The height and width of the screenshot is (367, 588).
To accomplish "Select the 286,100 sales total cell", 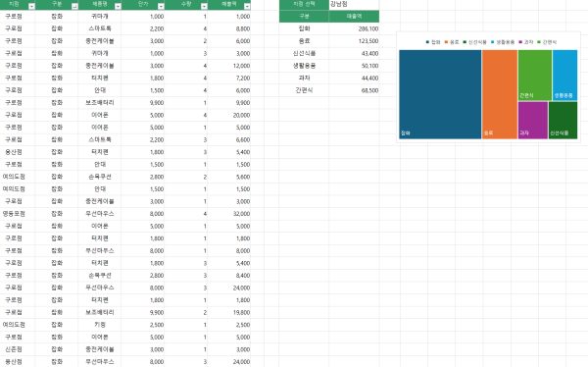I will point(354,28).
